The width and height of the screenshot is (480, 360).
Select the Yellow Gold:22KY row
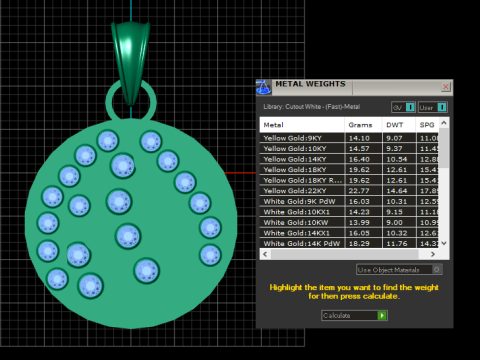click(349, 191)
